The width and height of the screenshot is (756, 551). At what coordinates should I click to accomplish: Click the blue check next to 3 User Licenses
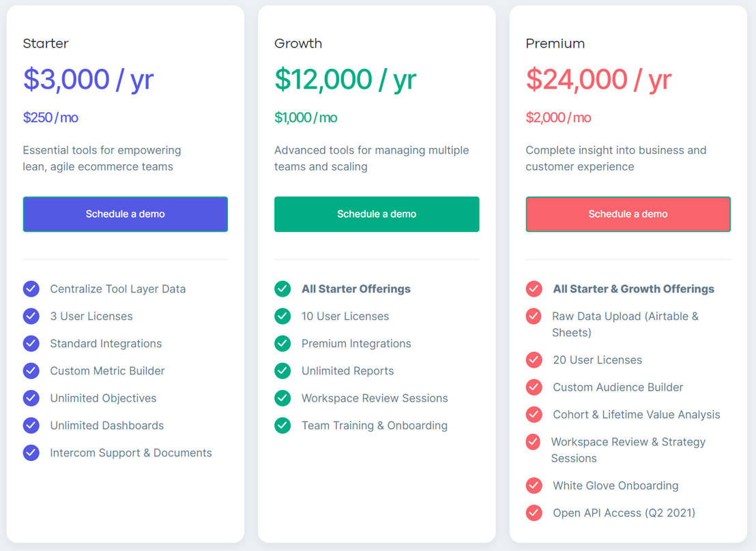tap(31, 316)
